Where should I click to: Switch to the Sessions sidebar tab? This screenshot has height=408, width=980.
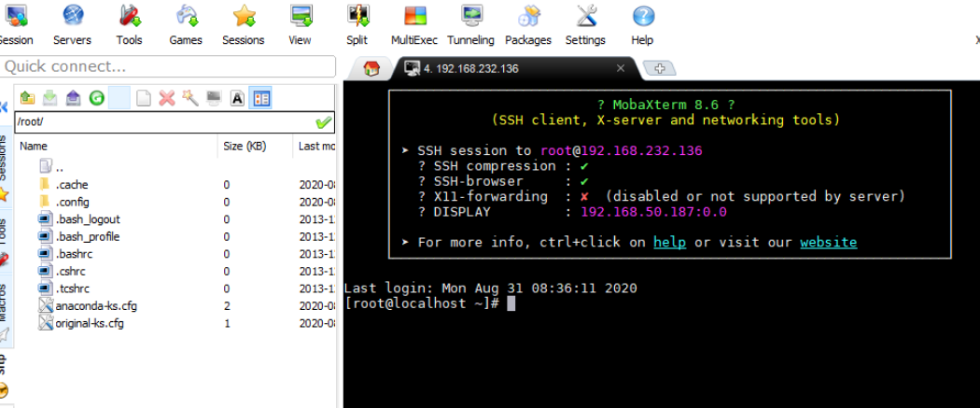4,167
